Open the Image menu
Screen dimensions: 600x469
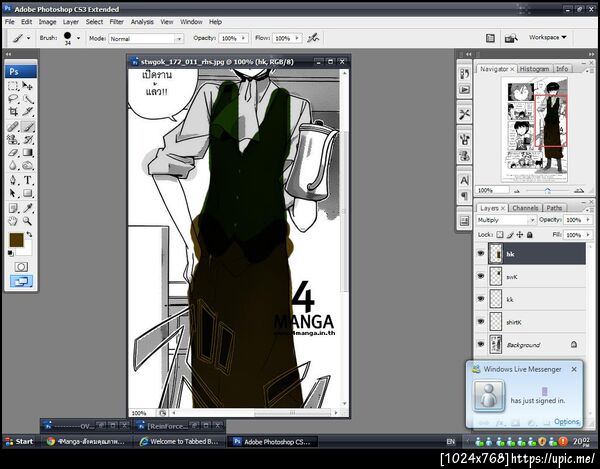pyautogui.click(x=47, y=22)
